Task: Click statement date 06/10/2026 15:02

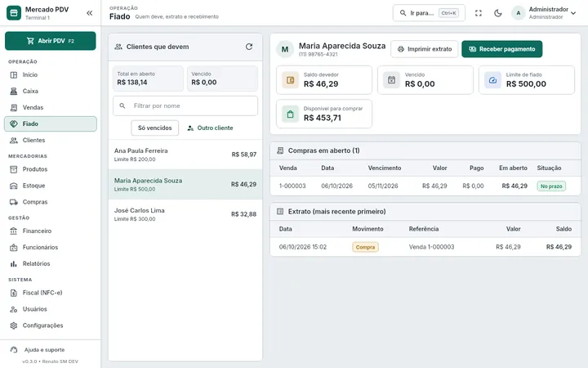Action: (303, 247)
